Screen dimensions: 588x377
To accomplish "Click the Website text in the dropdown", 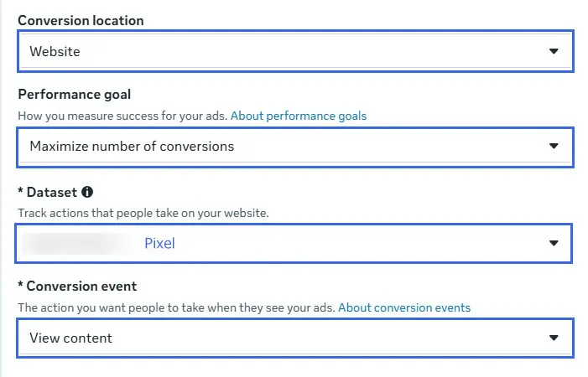I will pos(55,52).
